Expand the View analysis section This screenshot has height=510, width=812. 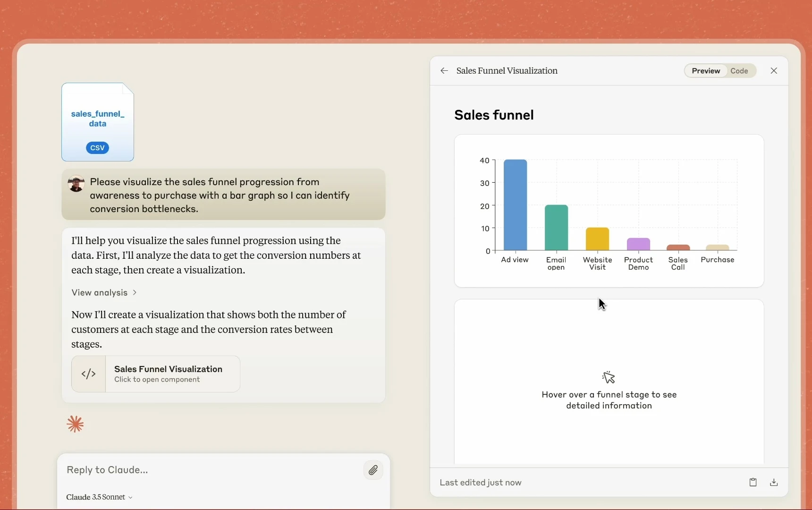click(x=104, y=293)
